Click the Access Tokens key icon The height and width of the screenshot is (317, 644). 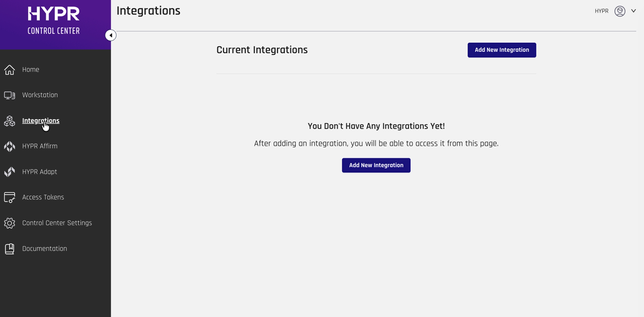9,197
